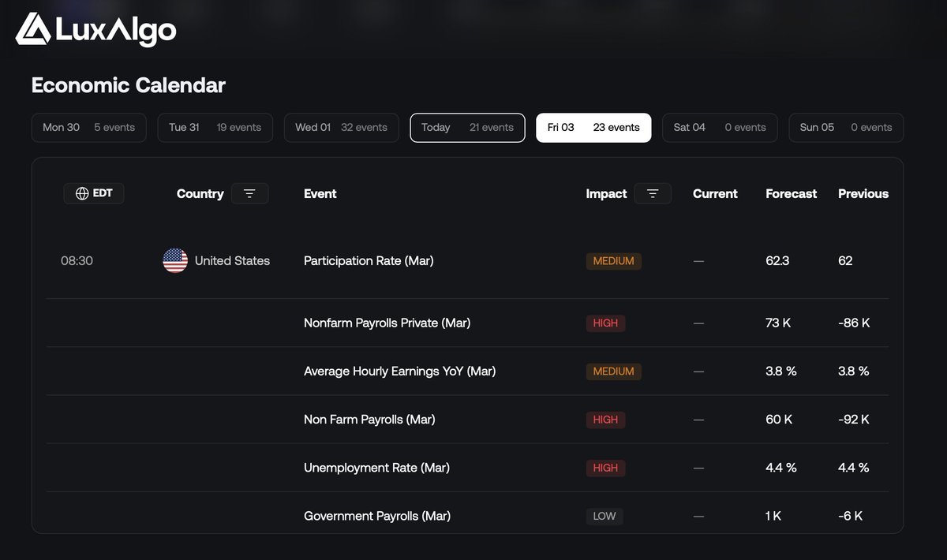Select the Fri 03 day tab
The image size is (947, 560).
point(593,128)
